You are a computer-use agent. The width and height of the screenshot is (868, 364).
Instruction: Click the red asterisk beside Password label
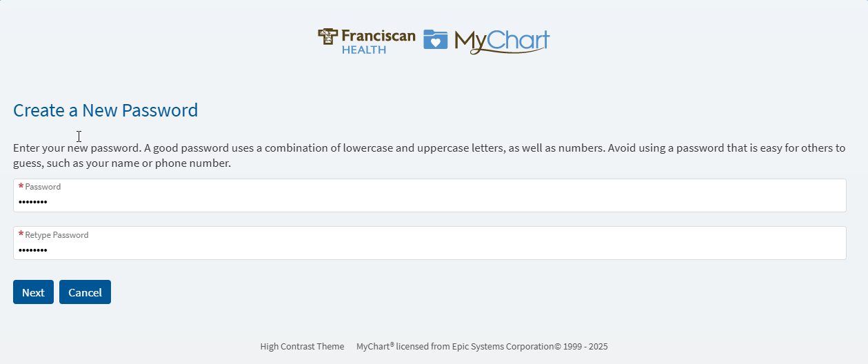[21, 187]
